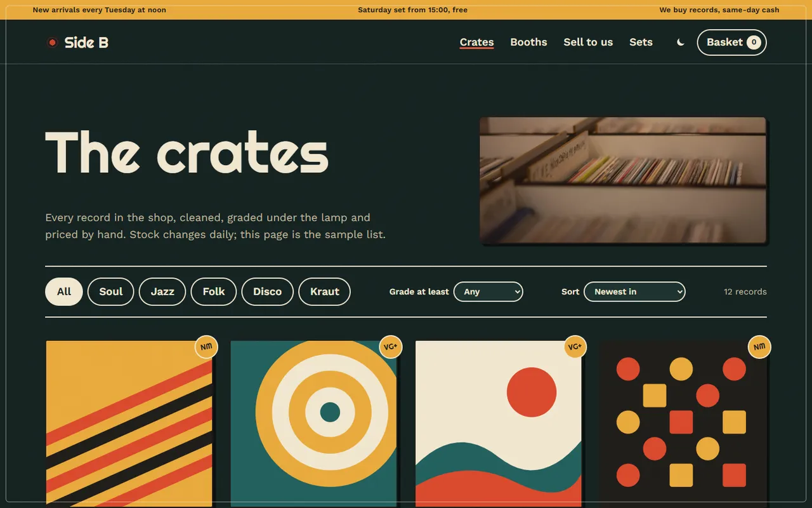Open the red sun and waves cover
The height and width of the screenshot is (508, 812).
click(x=499, y=424)
